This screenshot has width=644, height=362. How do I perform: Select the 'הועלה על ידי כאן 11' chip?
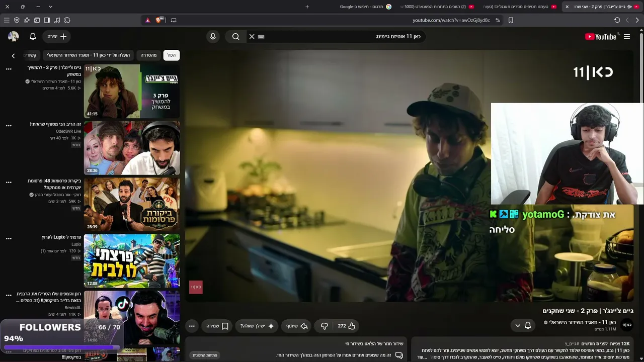coord(89,55)
